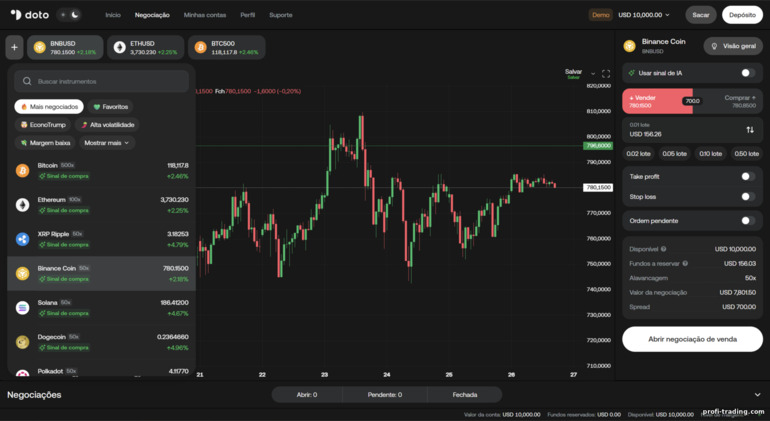Click the BNBUSD tab coin icon
The image size is (770, 421).
[x=40, y=47]
